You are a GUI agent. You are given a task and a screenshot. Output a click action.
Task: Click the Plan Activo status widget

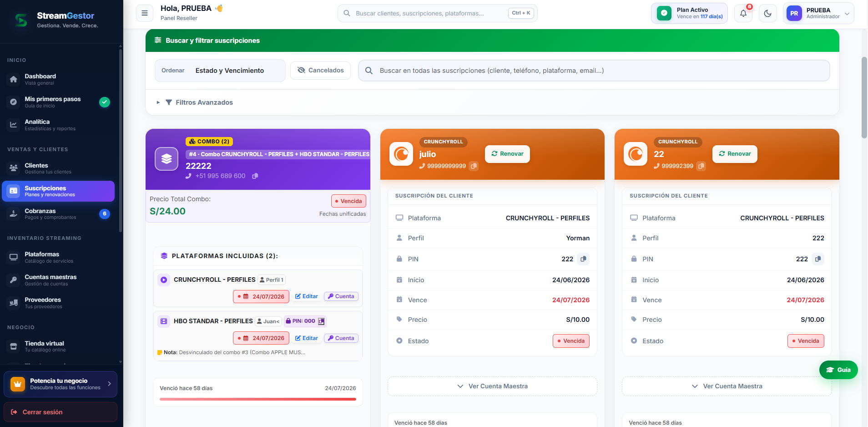(x=689, y=13)
